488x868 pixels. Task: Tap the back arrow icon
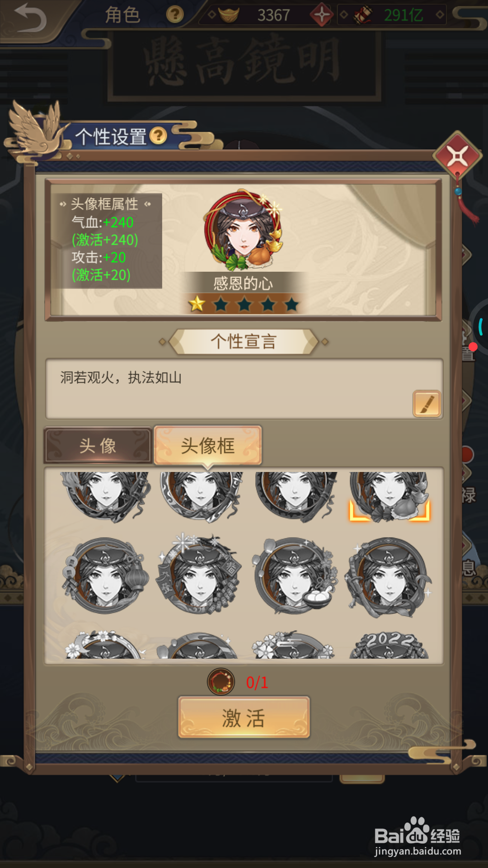click(30, 18)
